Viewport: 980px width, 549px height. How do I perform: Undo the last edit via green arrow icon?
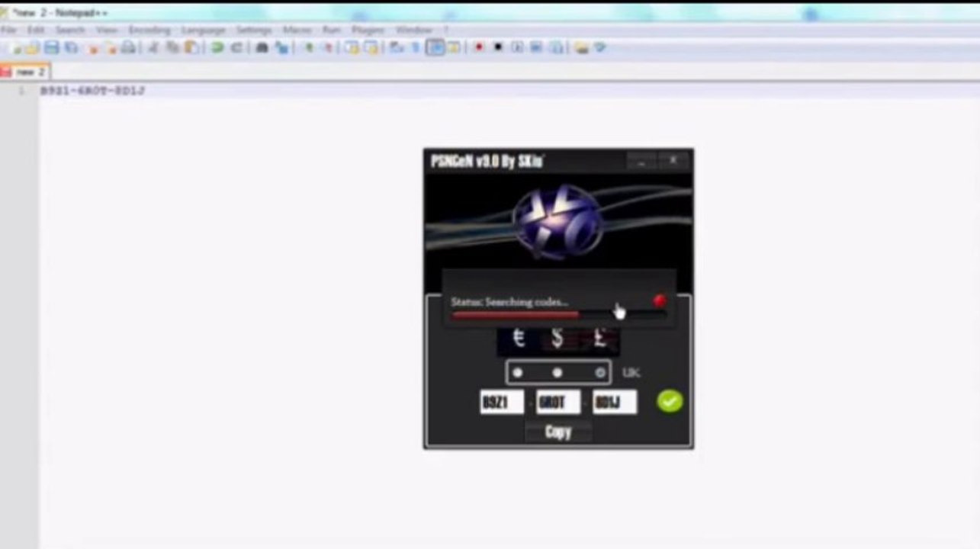pos(217,47)
